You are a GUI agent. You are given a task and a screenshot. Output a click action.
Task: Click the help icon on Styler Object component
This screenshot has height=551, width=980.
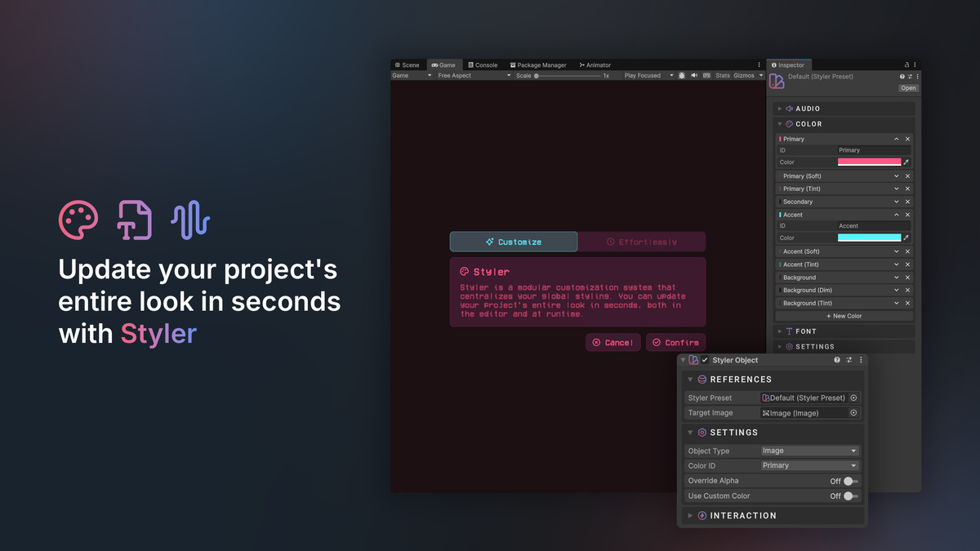pyautogui.click(x=836, y=359)
